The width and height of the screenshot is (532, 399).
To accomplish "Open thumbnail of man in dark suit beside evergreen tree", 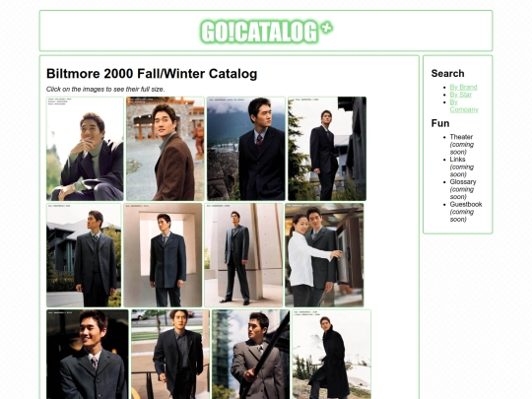I will (x=327, y=149).
